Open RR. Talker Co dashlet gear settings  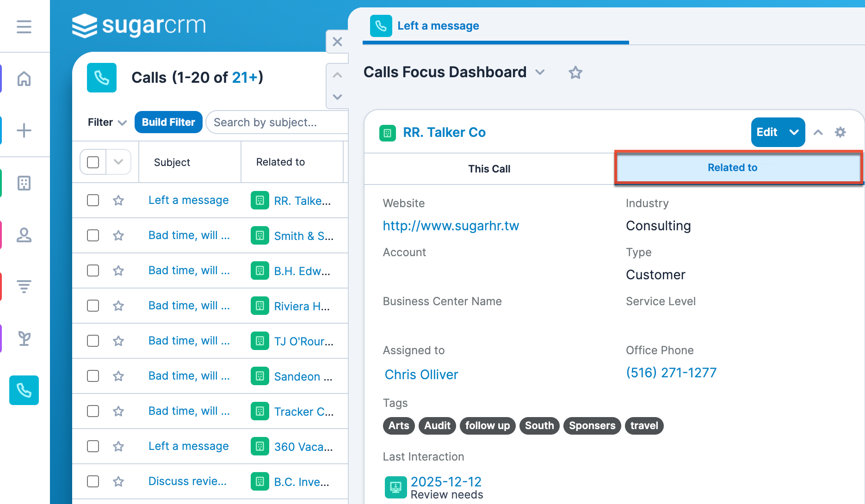[840, 132]
